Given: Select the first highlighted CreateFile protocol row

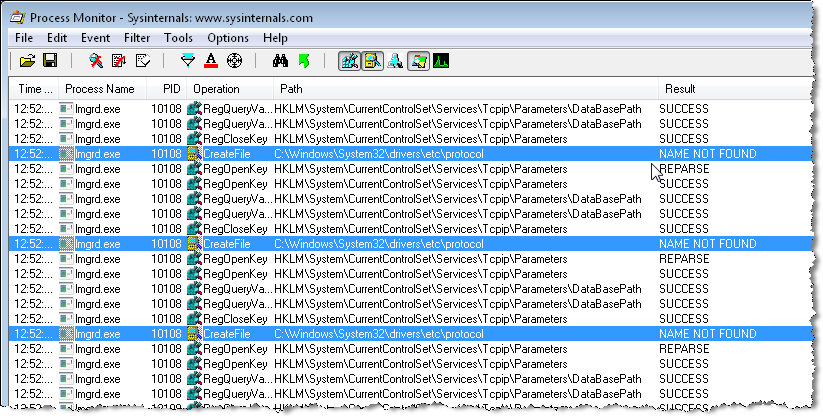Looking at the screenshot, I should (400, 154).
